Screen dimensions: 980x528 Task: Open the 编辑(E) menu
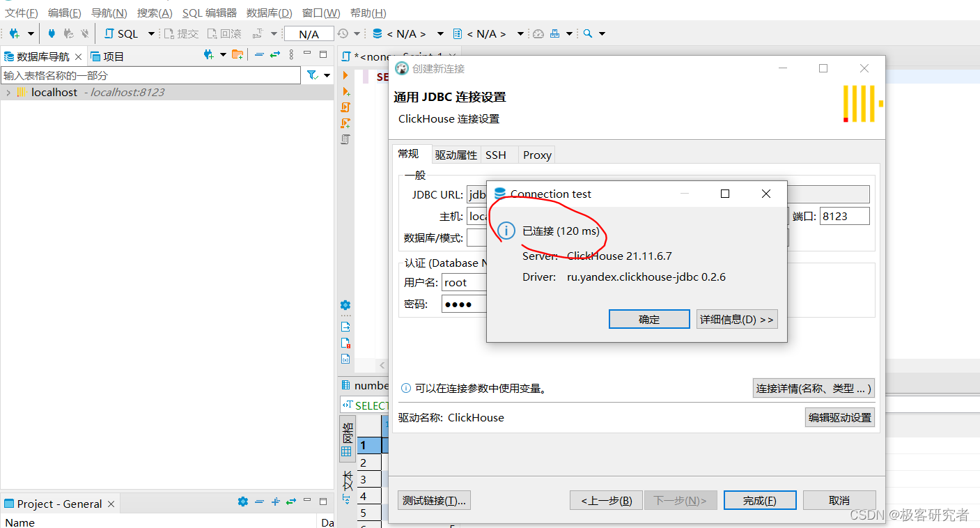click(64, 13)
